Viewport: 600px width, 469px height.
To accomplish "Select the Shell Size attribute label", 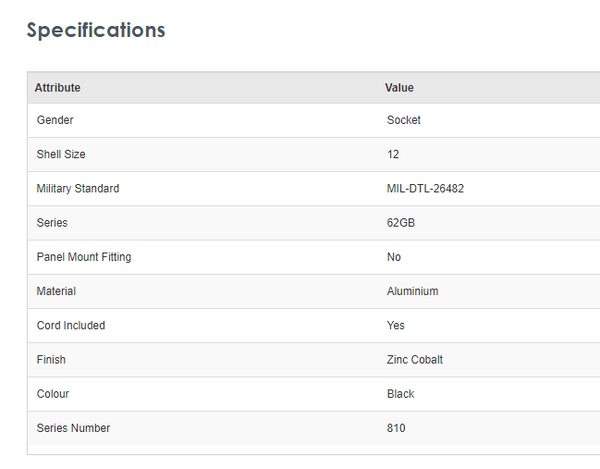I will click(62, 155).
